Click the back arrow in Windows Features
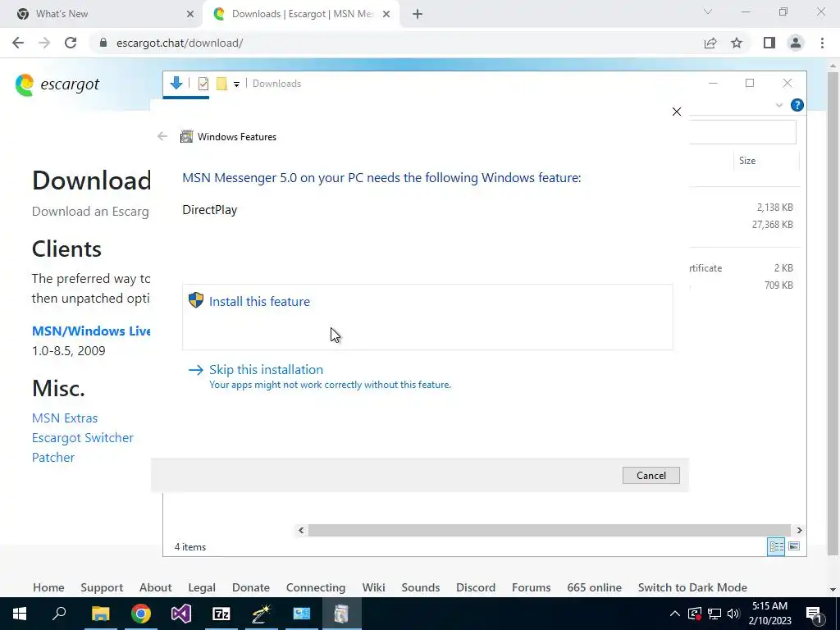 pos(162,137)
